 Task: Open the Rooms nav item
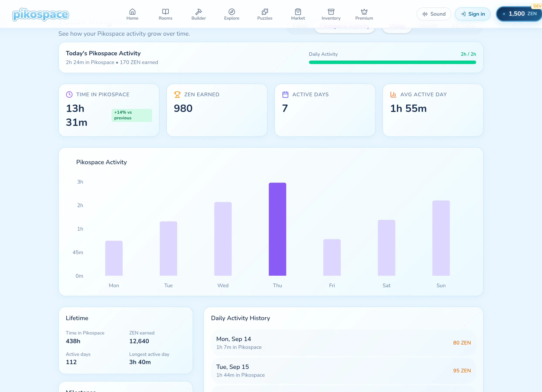165,14
